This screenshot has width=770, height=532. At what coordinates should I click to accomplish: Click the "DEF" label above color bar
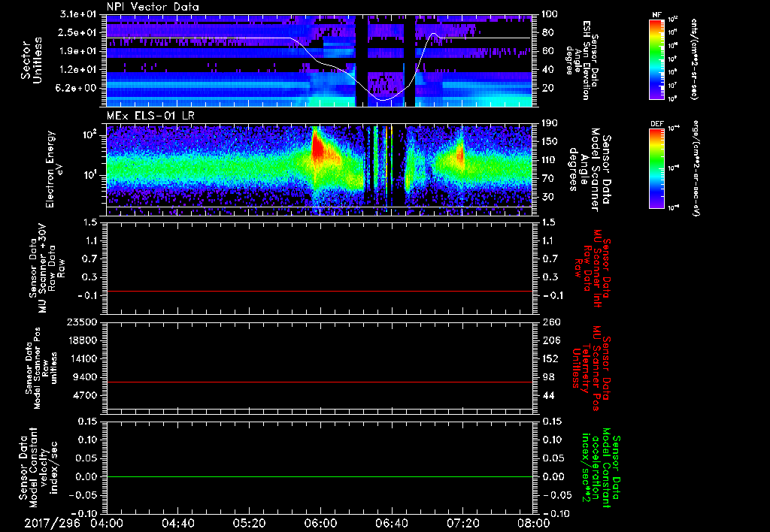coord(657,124)
